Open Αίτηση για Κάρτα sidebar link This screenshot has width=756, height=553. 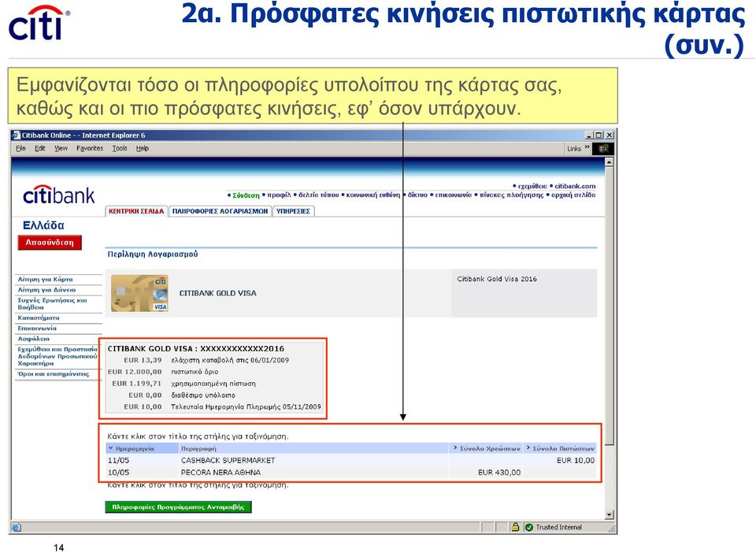pos(46,279)
